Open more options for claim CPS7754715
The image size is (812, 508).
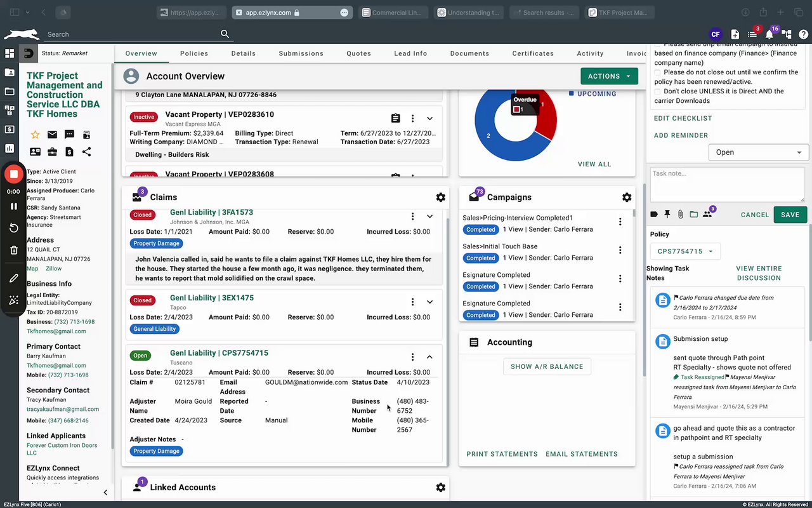click(x=412, y=358)
